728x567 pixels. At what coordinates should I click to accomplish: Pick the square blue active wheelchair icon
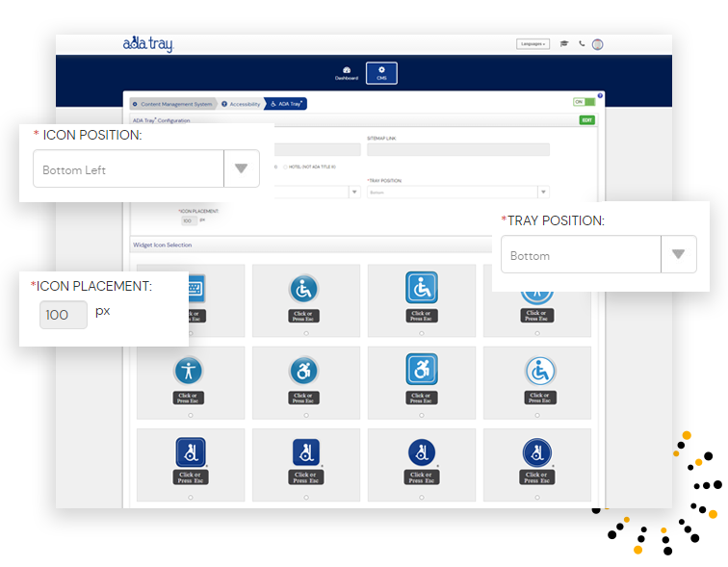click(x=422, y=370)
